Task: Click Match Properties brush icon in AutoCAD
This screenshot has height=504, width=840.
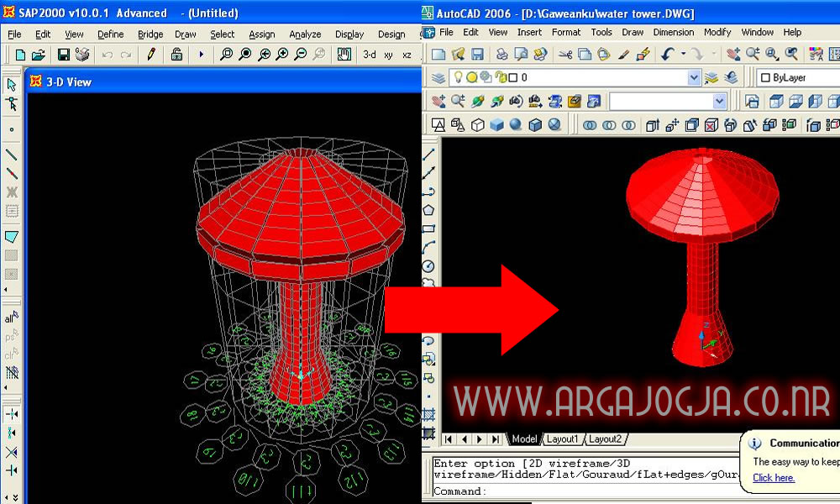Action: 622,54
